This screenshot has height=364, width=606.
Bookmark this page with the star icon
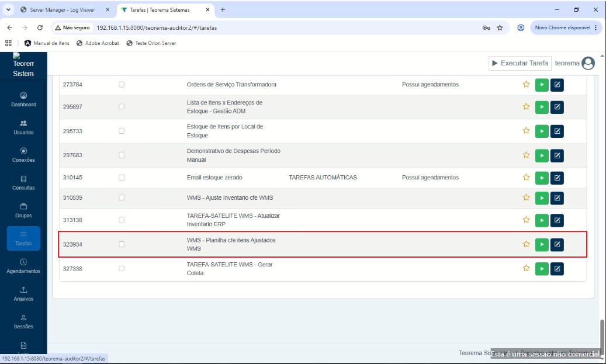pyautogui.click(x=500, y=28)
